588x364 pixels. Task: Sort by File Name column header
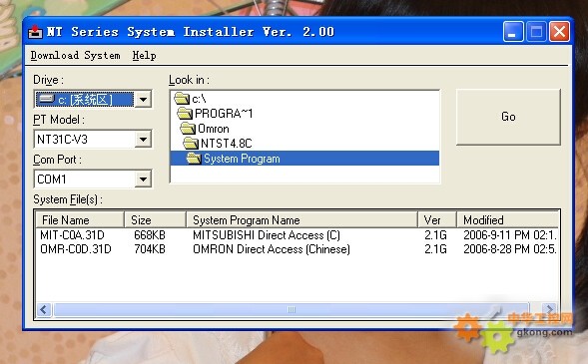[80, 219]
